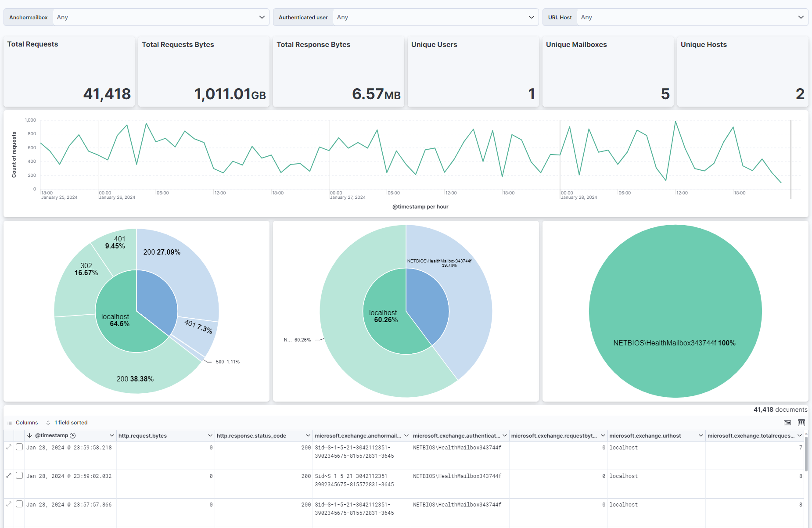Open keyboard shortcuts for the documents table
This screenshot has width=812, height=528.
[787, 423]
